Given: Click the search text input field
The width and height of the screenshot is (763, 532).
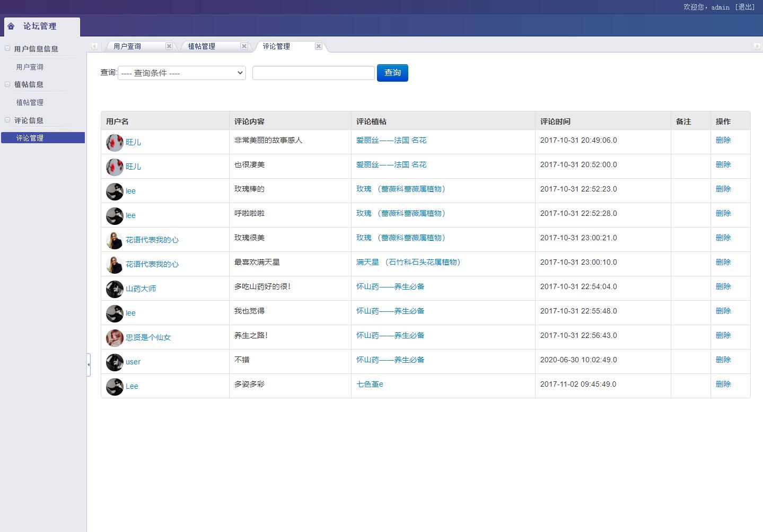Looking at the screenshot, I should point(313,73).
